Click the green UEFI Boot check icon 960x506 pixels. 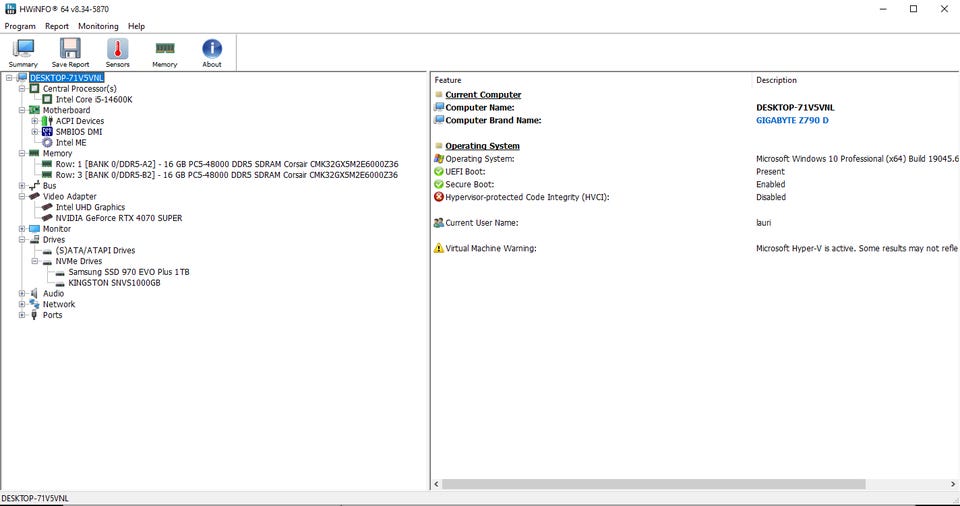point(438,172)
